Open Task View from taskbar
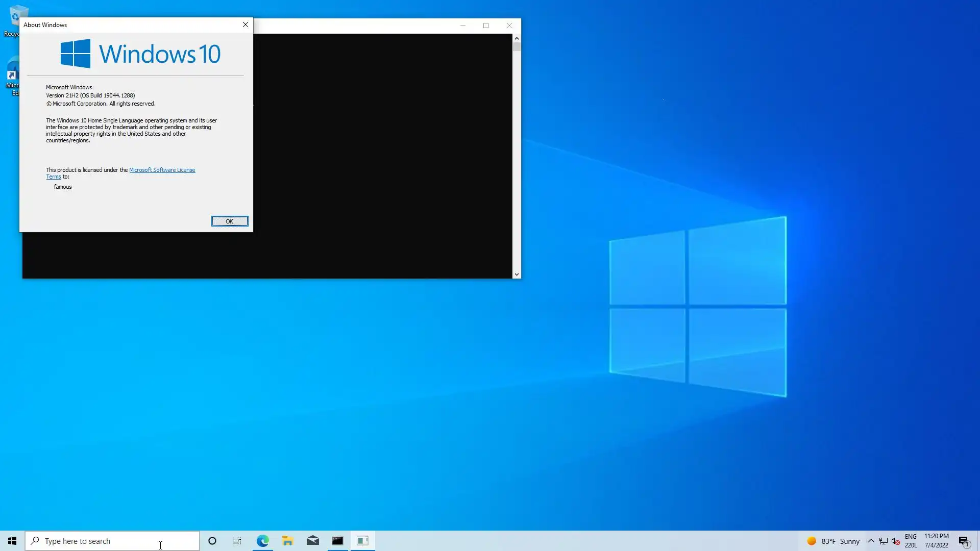This screenshot has width=980, height=551. (x=237, y=541)
